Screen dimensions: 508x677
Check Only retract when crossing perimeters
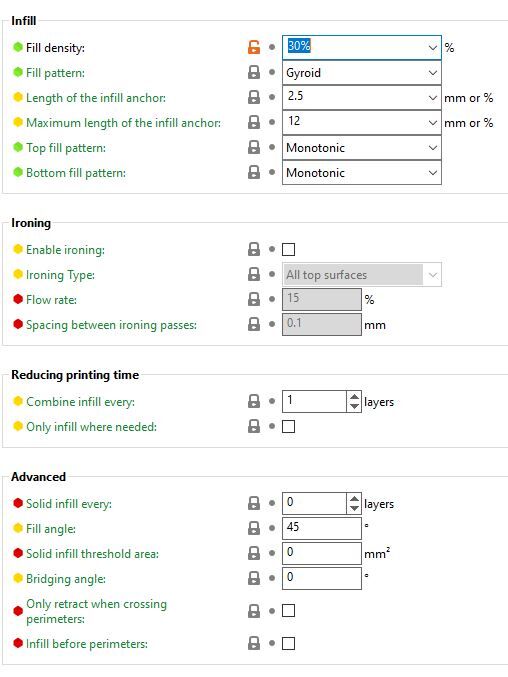click(x=288, y=611)
